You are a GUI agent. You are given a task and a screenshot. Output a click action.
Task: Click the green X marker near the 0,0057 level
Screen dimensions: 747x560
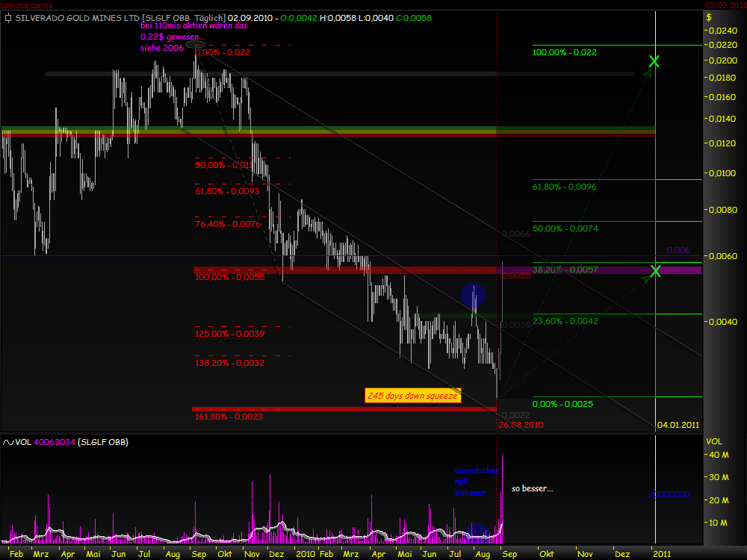coord(655,272)
